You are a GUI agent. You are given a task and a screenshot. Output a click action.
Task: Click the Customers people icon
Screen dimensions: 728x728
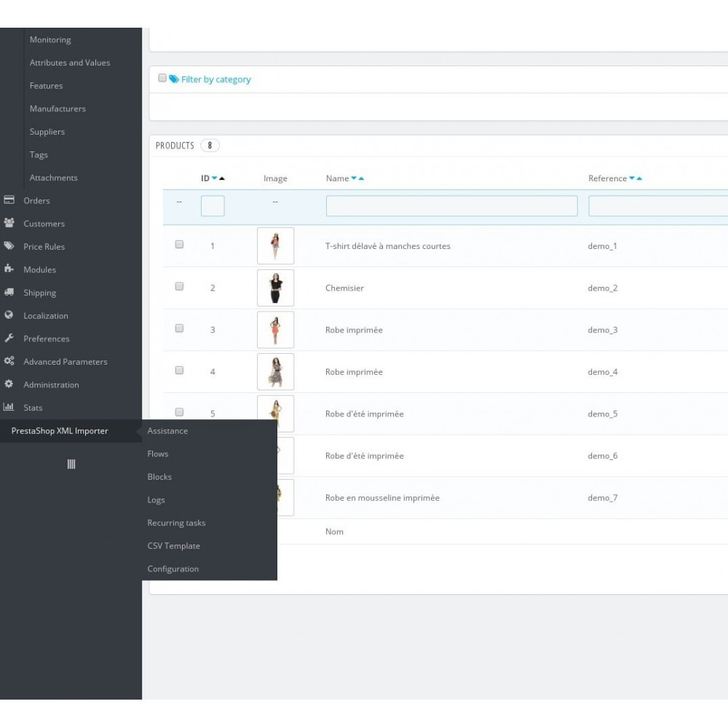(9, 223)
